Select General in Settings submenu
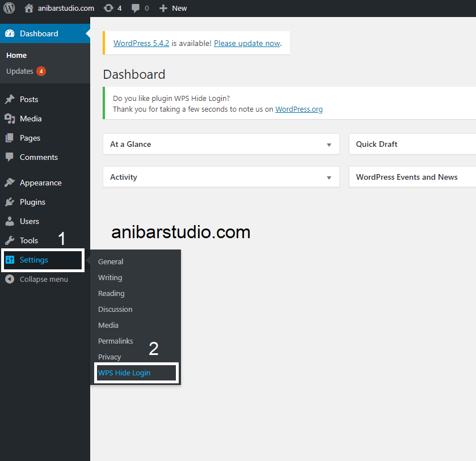The height and width of the screenshot is (461, 476). 111,261
